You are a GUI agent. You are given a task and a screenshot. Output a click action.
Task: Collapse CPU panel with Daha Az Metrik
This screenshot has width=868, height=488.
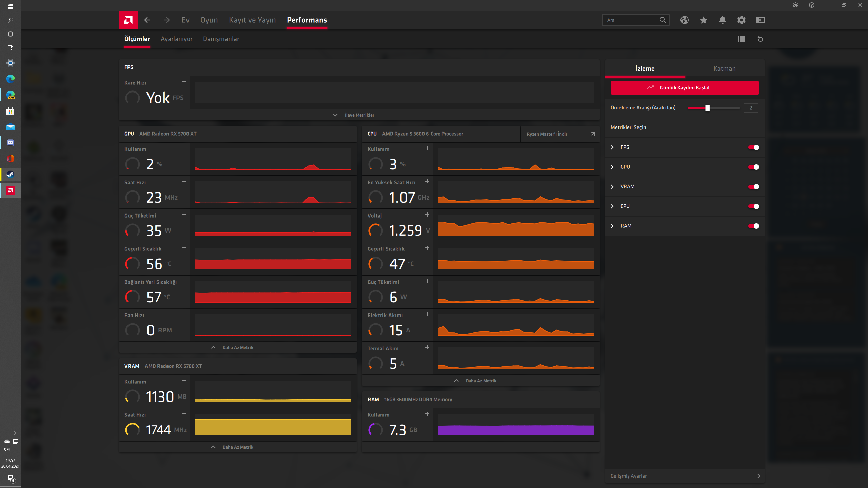[481, 381]
